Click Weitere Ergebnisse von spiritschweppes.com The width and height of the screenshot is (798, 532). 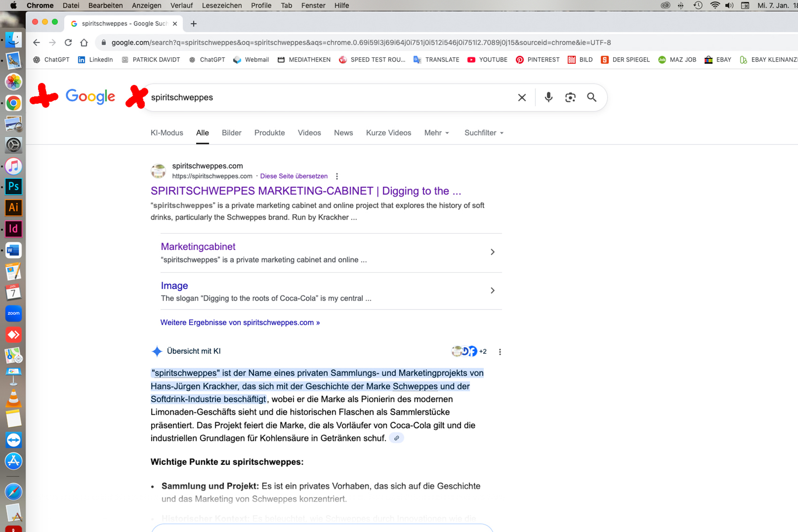coord(240,322)
